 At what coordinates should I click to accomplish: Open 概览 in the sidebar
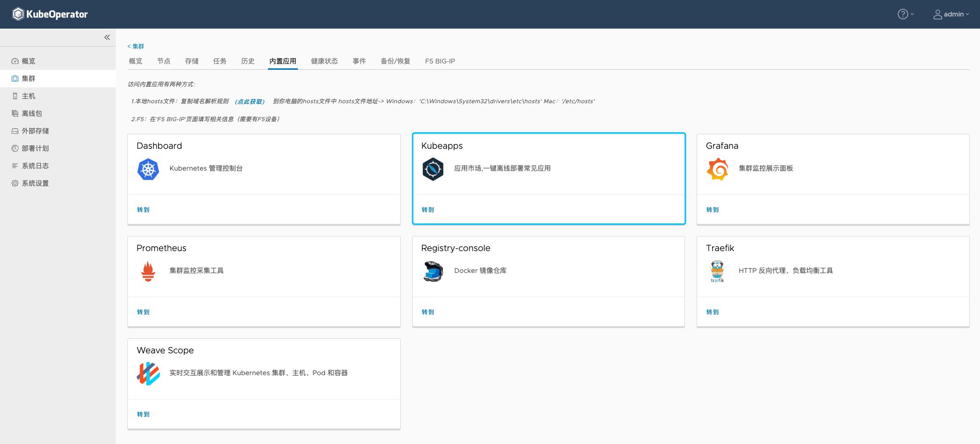click(x=58, y=61)
